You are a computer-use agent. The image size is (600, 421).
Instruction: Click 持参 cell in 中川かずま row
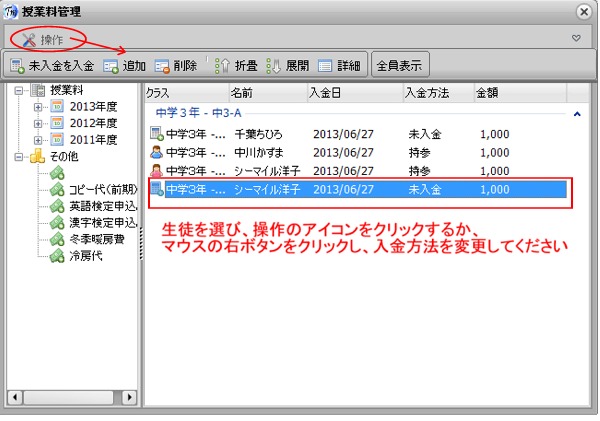(419, 152)
